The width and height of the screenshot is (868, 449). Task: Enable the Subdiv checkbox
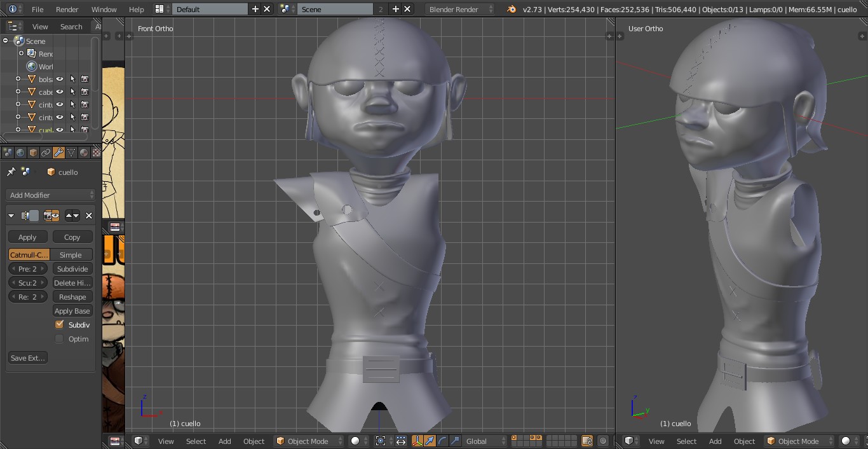[x=60, y=324]
